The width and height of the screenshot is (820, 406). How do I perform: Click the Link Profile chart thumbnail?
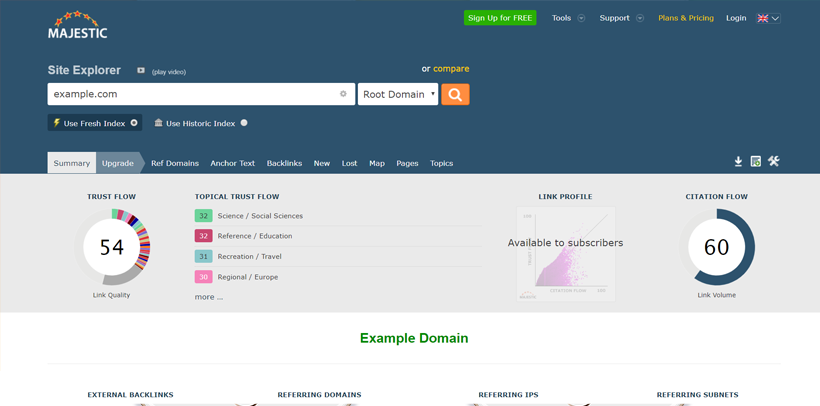pos(565,254)
